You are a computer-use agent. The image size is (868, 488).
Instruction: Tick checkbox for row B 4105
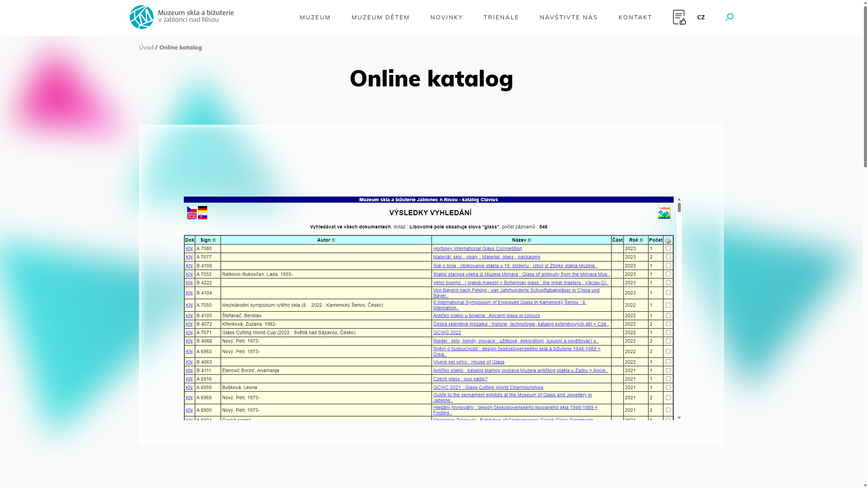click(668, 315)
